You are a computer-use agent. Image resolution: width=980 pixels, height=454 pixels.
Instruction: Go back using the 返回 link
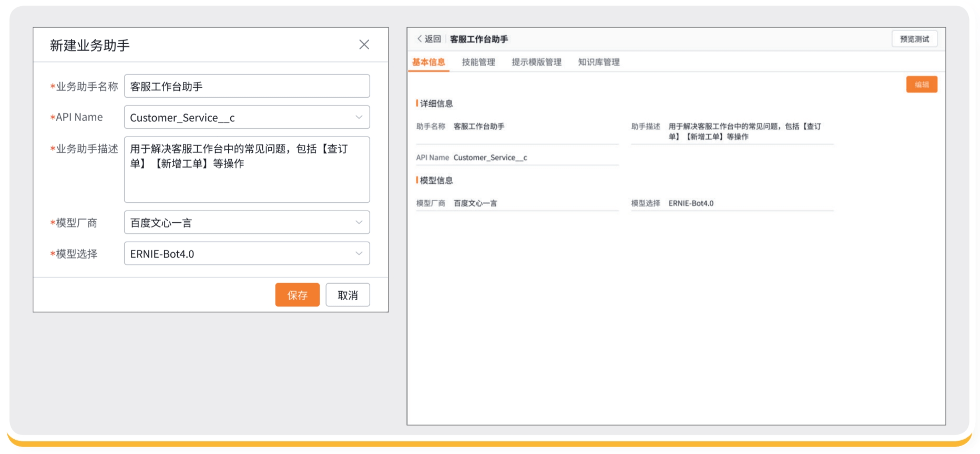tap(429, 39)
